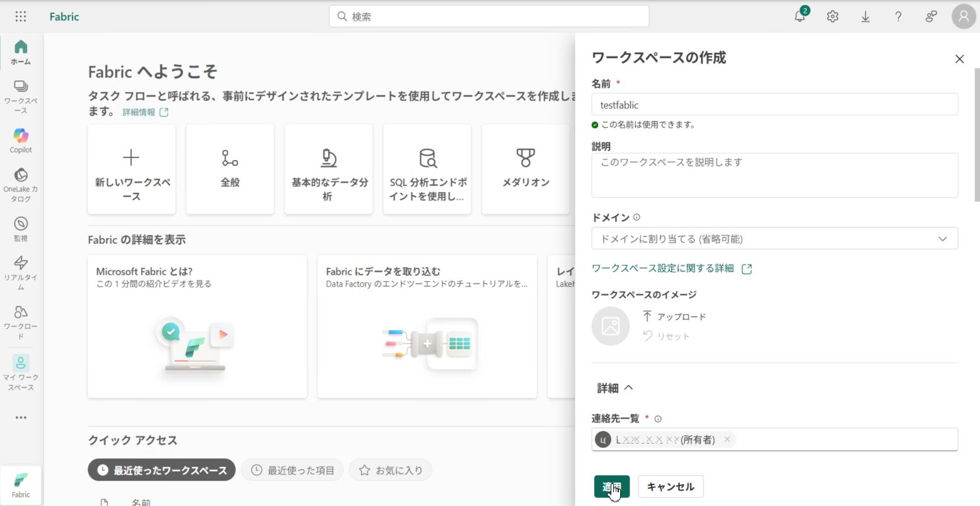
Task: Open 監視 monitoring in the sidebar
Action: pos(21,229)
